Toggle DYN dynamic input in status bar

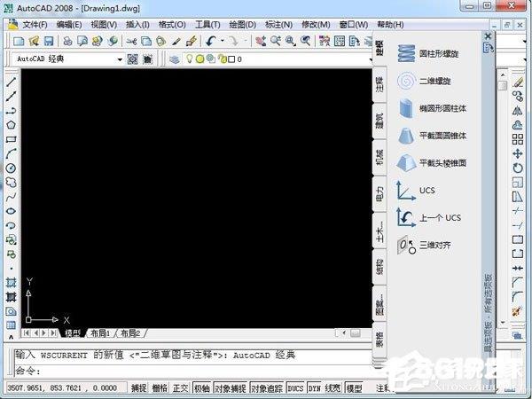pos(315,387)
